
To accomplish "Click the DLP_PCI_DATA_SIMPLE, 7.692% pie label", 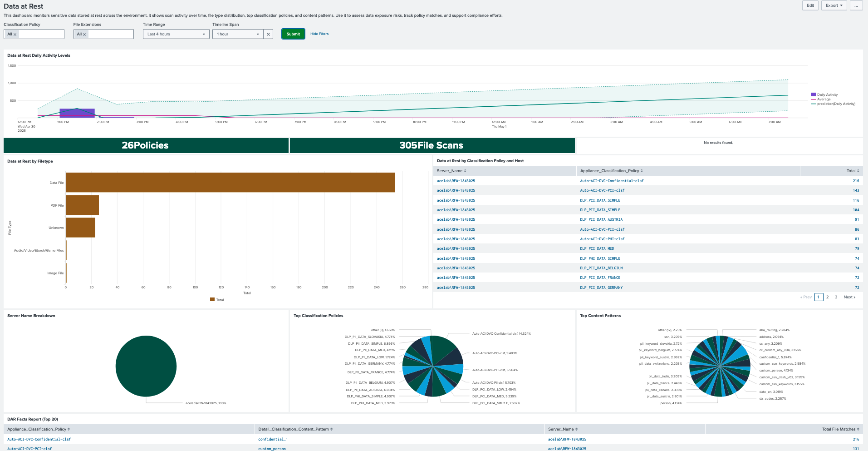I will [496, 403].
